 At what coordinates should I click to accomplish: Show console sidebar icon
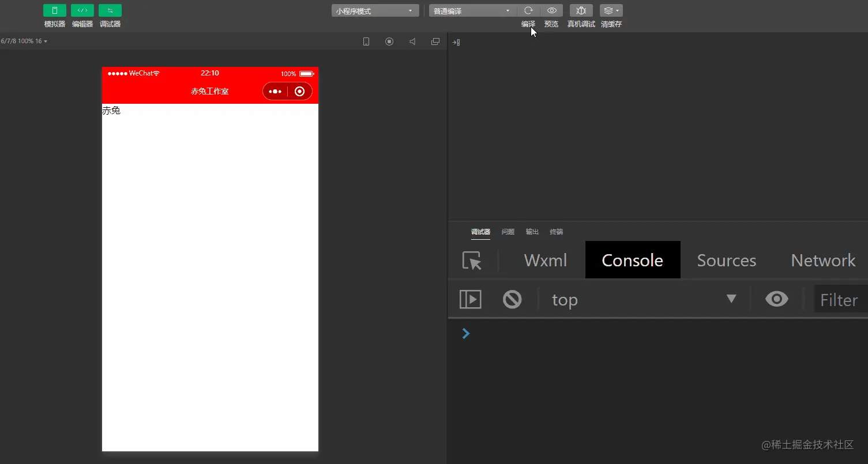471,299
